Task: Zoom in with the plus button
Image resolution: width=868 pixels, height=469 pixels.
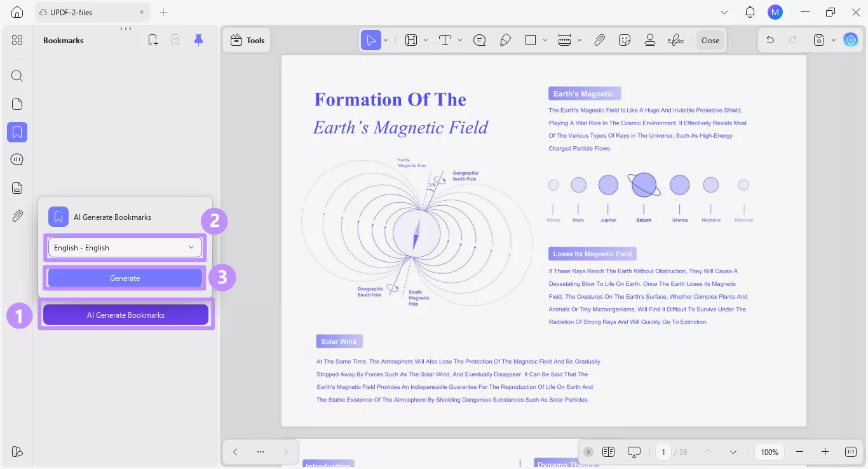Action: (x=825, y=452)
